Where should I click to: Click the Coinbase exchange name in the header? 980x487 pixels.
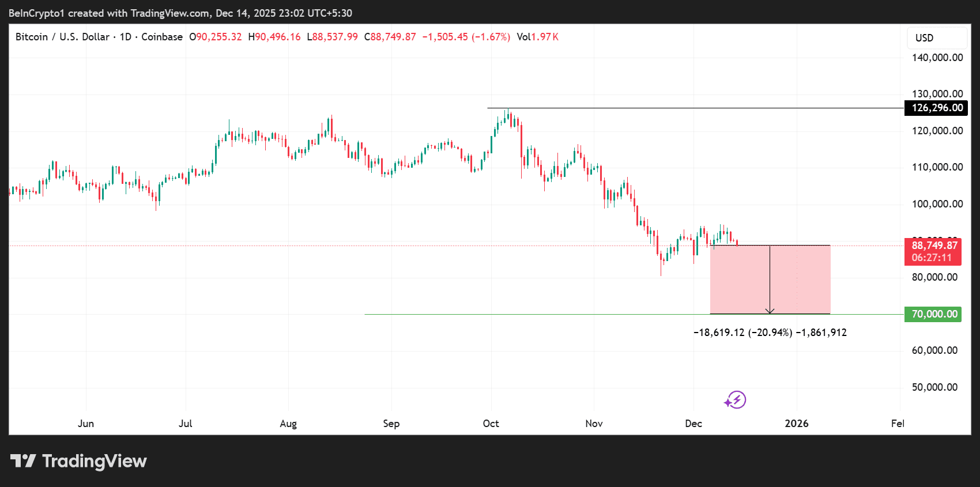point(162,37)
